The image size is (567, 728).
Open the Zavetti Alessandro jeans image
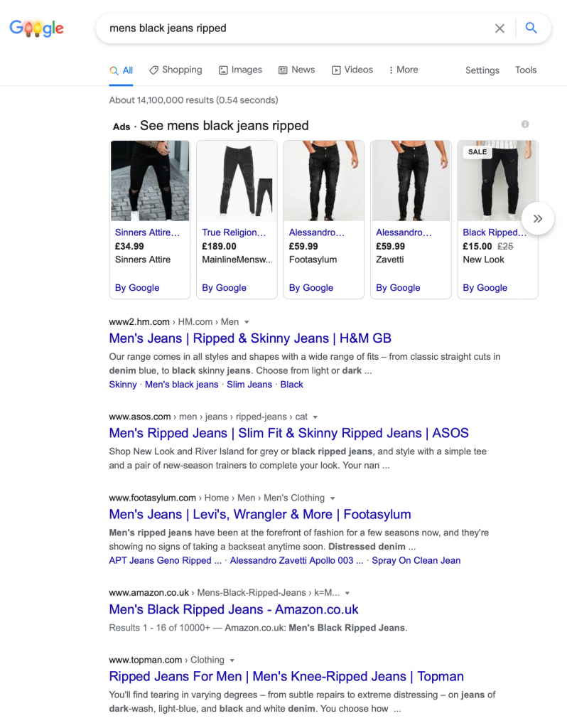coord(411,181)
